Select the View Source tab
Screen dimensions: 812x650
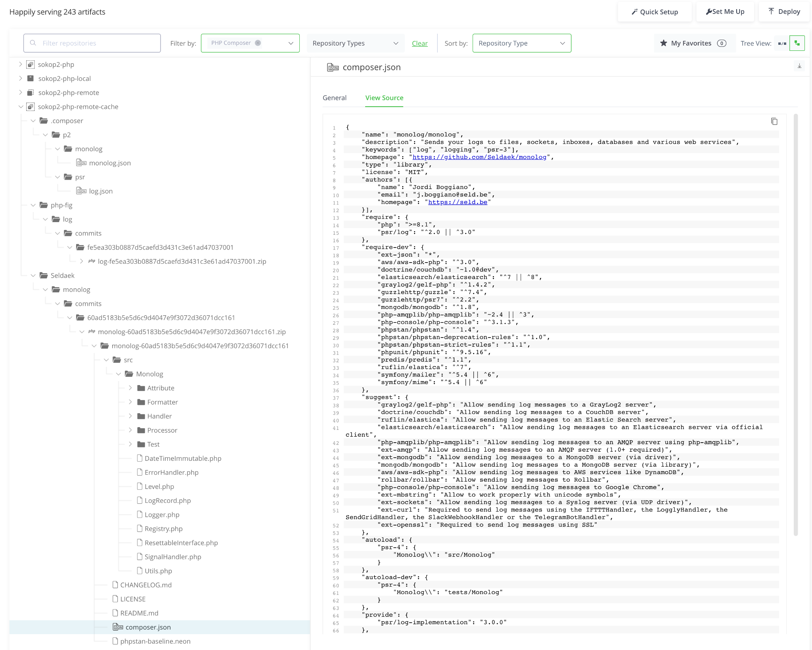pos(384,98)
